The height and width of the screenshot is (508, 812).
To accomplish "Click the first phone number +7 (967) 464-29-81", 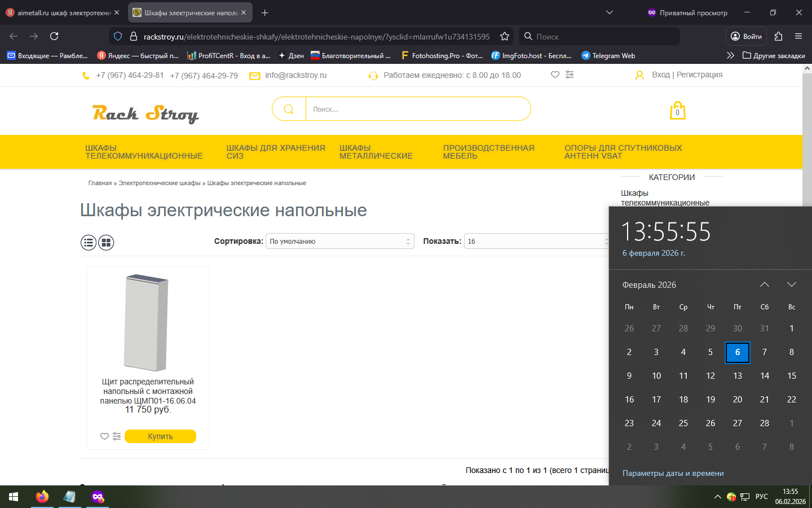I will pos(130,75).
